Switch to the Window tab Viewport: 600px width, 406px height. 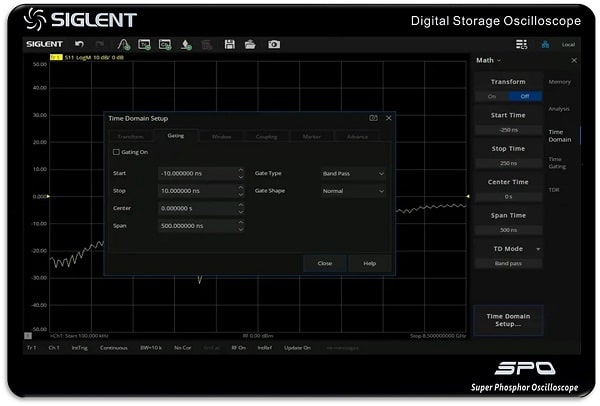click(222, 137)
